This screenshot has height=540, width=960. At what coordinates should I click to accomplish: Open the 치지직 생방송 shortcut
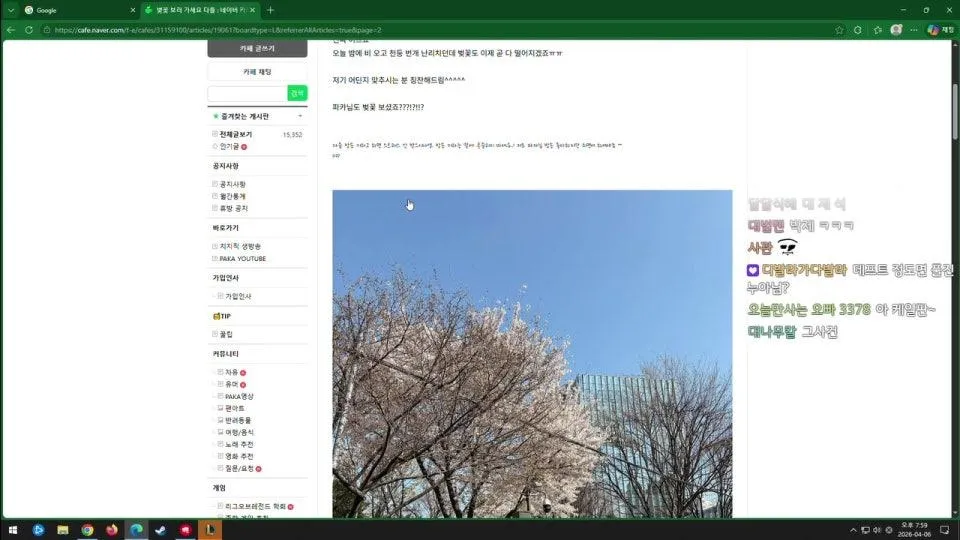coord(240,247)
